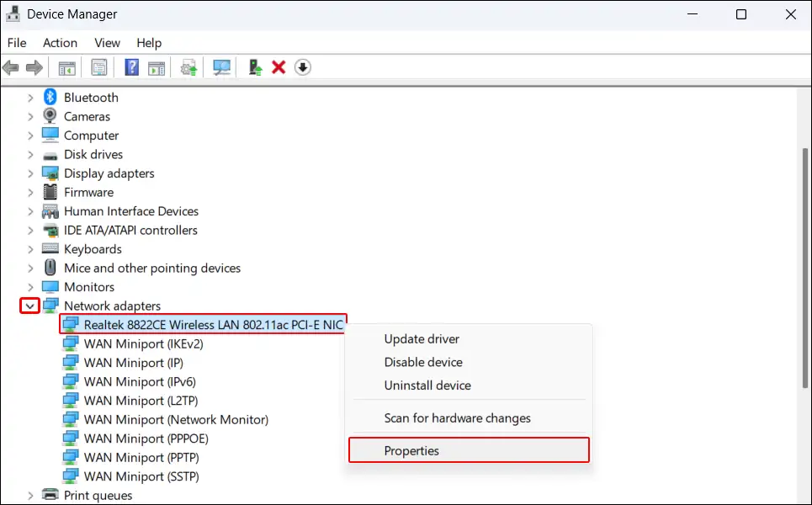Expand the Monitors chevron

click(x=30, y=287)
